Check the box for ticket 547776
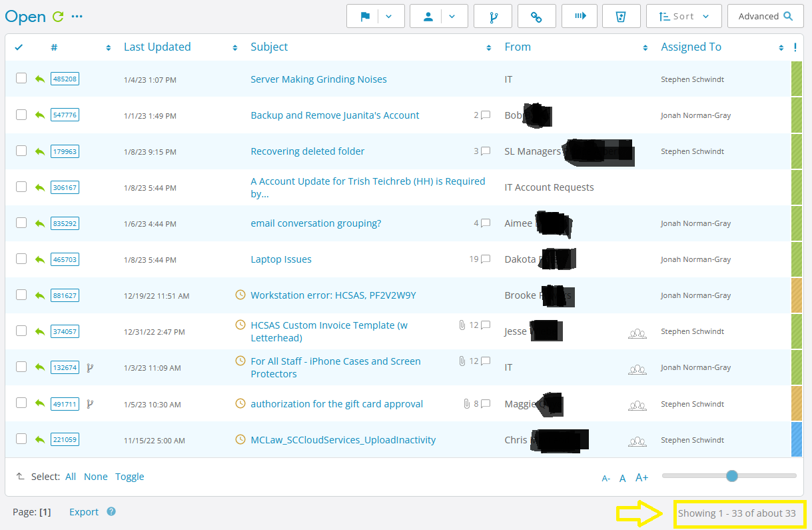 [21, 115]
